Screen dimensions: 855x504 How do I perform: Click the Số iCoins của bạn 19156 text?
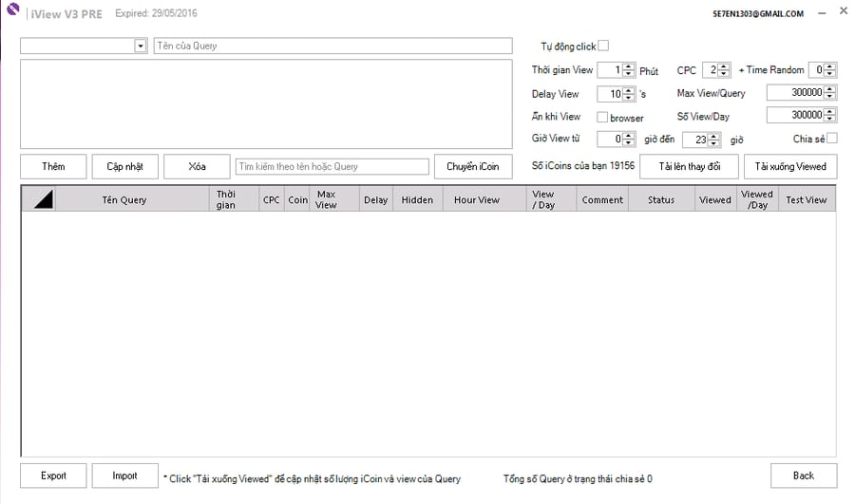[583, 166]
